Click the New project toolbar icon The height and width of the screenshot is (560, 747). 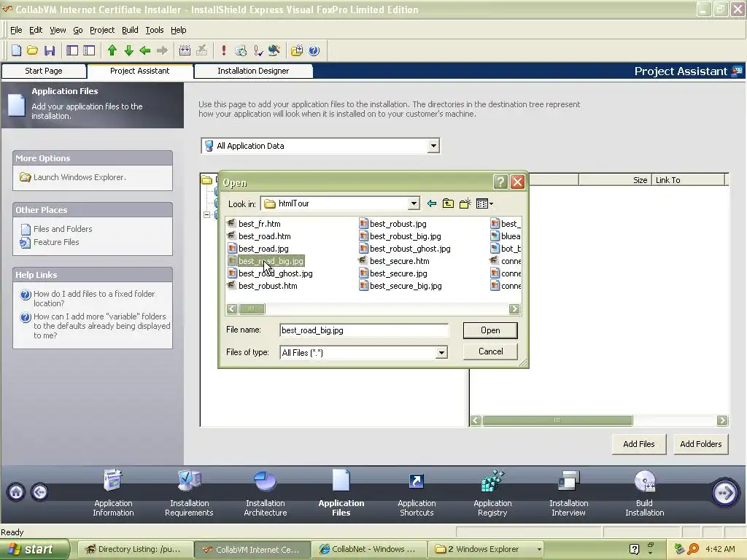point(16,50)
